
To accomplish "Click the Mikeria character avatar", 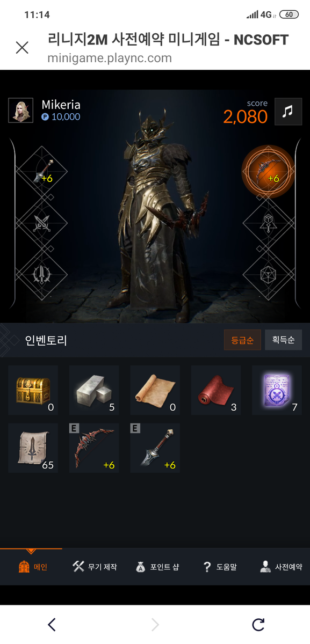I will pos(21,111).
